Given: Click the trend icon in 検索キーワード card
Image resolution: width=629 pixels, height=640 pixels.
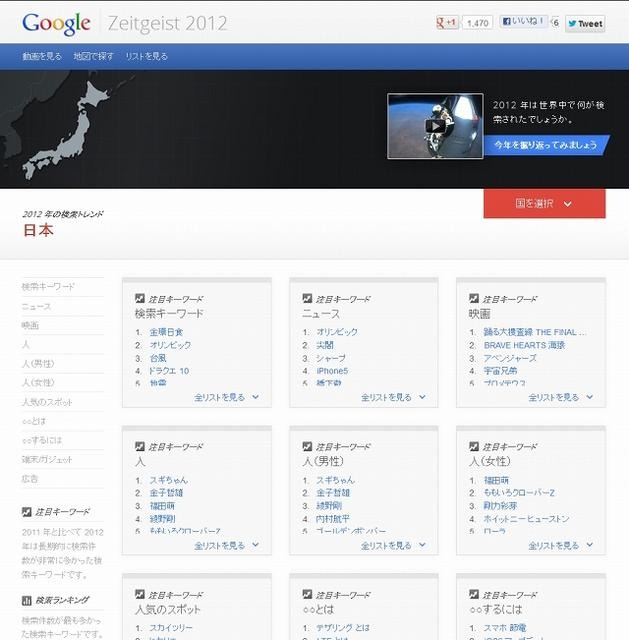Looking at the screenshot, I should [x=140, y=298].
